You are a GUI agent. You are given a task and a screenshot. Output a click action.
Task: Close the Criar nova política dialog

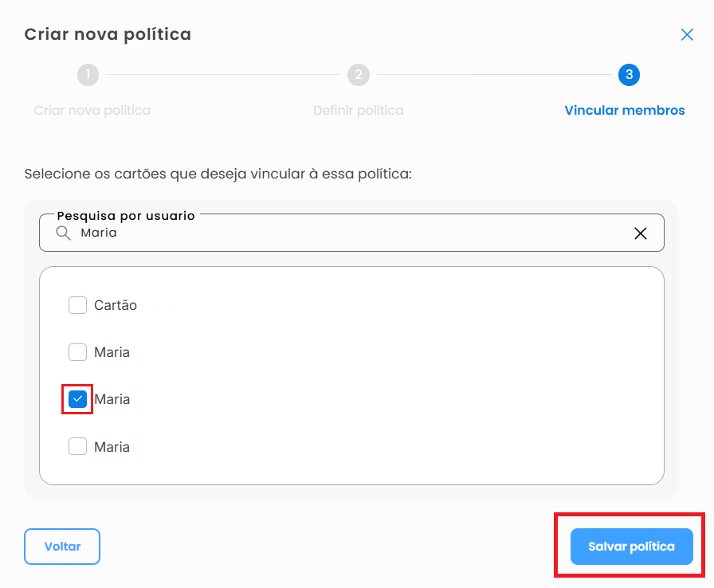tap(687, 34)
